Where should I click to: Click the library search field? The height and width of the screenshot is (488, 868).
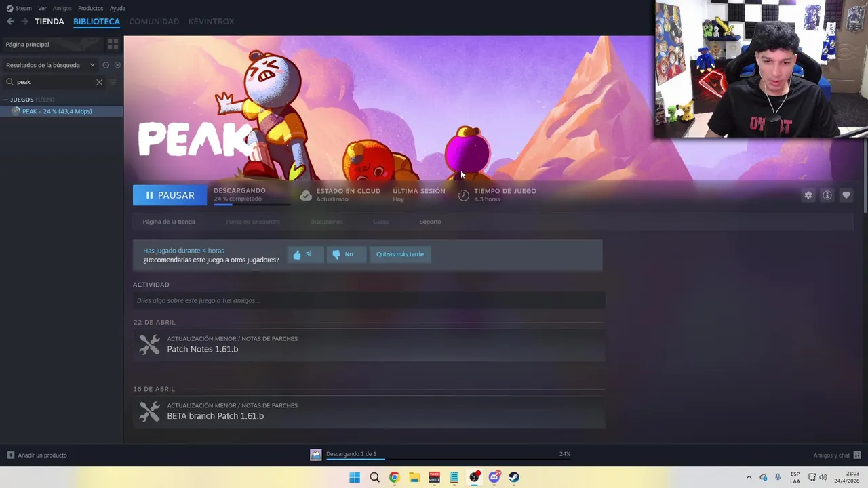click(56, 82)
